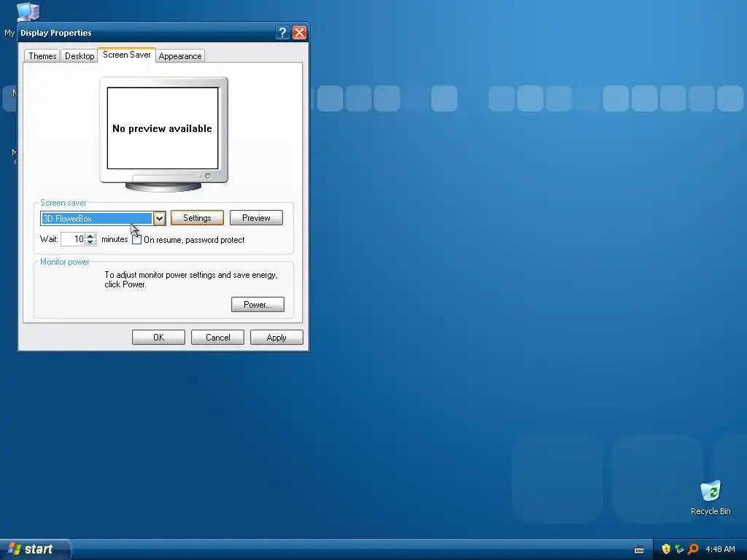747x560 pixels.
Task: Click the Wait minutes input field
Action: tap(73, 239)
